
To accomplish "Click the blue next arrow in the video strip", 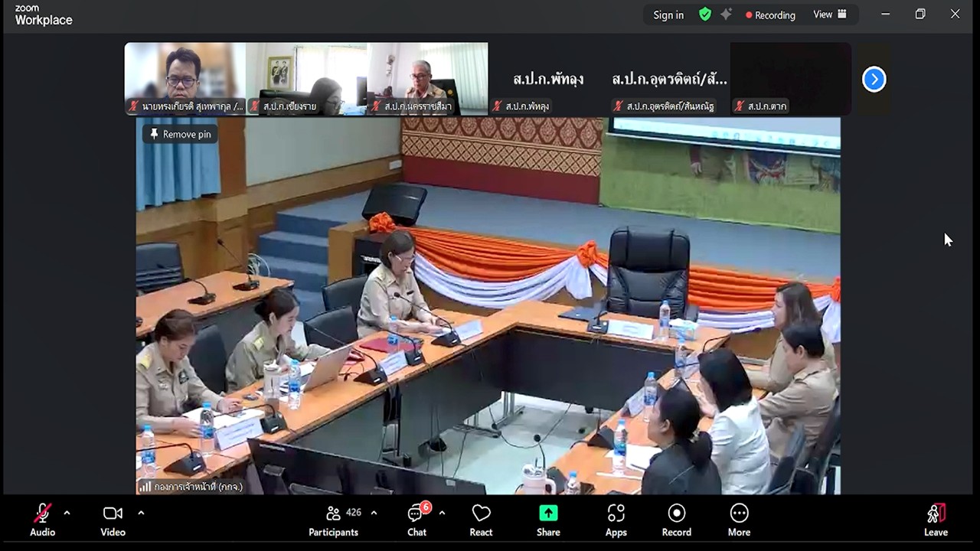I will tap(874, 79).
